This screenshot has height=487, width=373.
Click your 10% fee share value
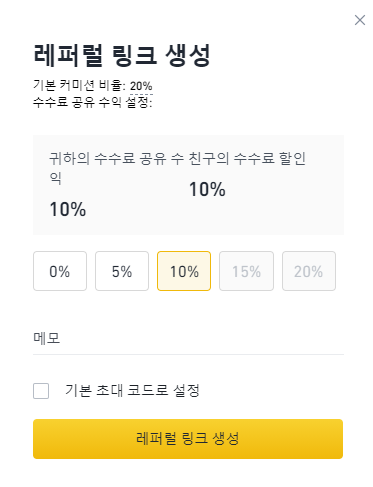[68, 209]
